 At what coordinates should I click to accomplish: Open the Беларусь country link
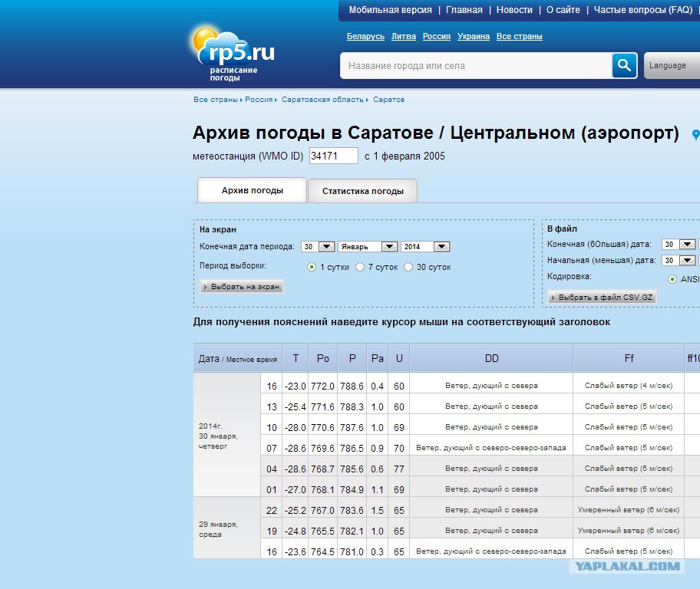(365, 36)
